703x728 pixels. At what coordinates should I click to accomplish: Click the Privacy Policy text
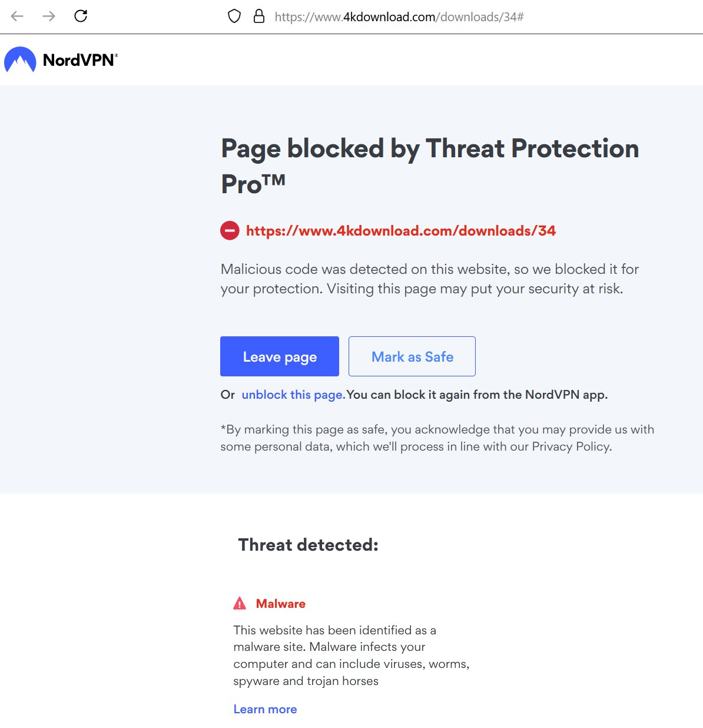[571, 446]
